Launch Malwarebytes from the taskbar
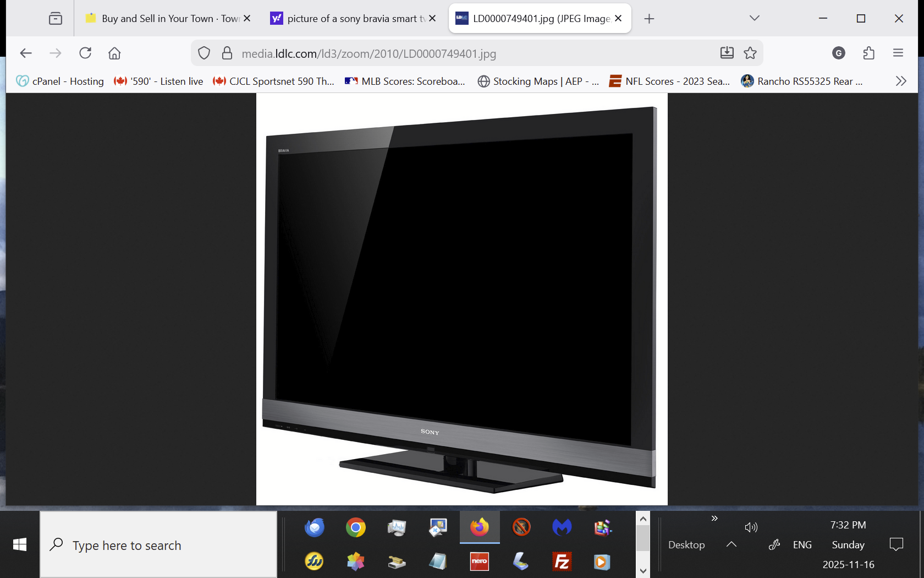Screen dimensions: 924x578 click(562, 527)
